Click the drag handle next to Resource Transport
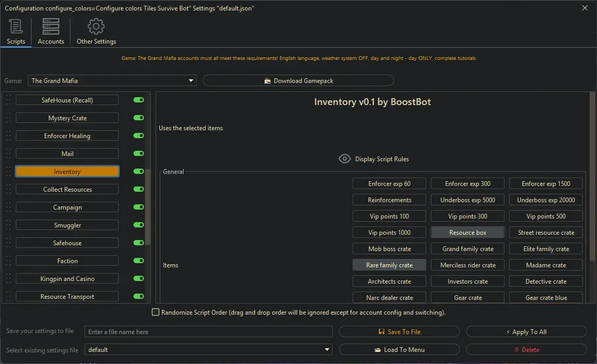Viewport: 597px width, 364px height. coord(8,297)
